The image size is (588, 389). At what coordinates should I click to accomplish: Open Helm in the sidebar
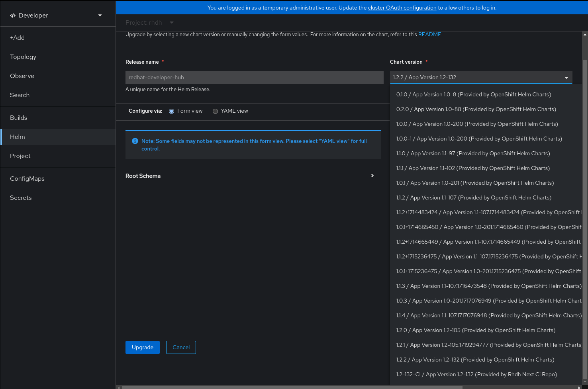click(x=58, y=137)
